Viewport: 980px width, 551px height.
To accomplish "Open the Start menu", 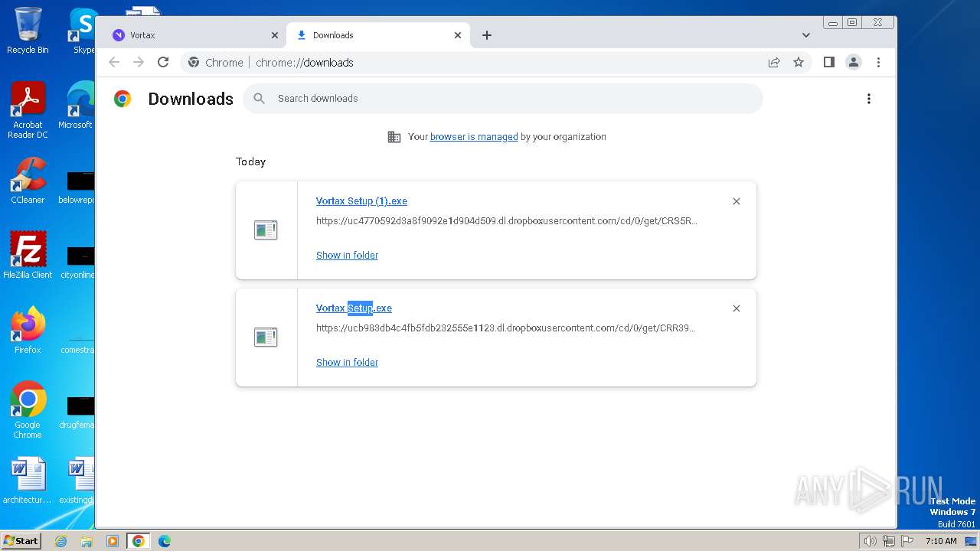I will tap(21, 541).
